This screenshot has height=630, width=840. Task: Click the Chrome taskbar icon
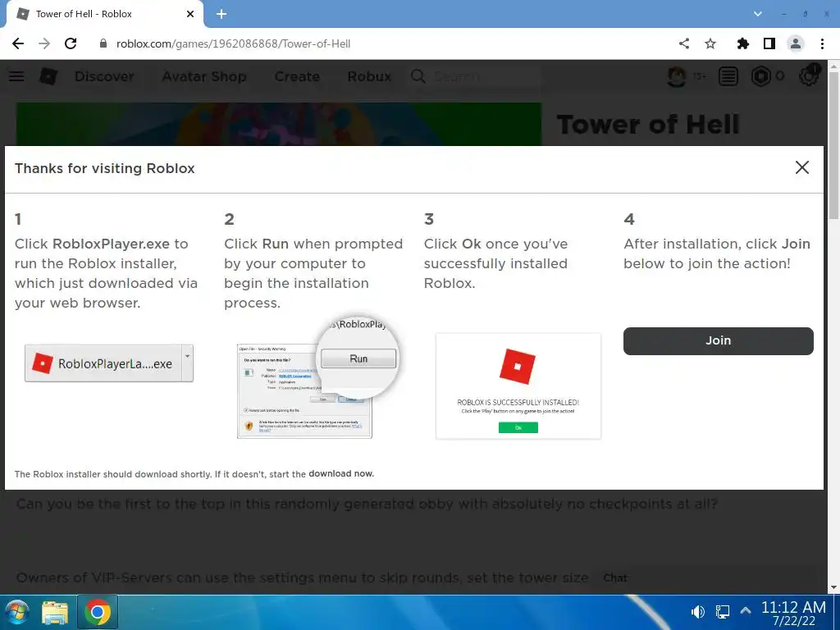98,612
